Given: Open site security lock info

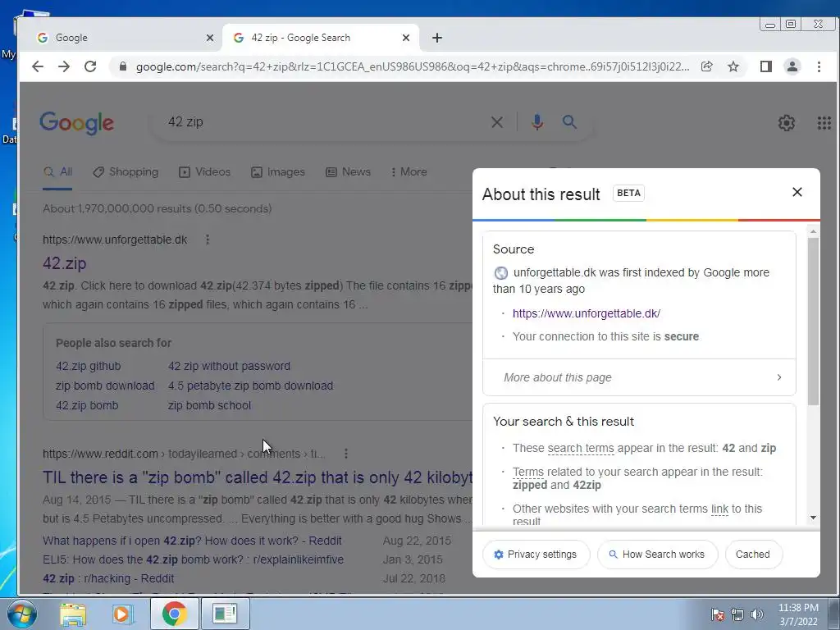Looking at the screenshot, I should [123, 66].
